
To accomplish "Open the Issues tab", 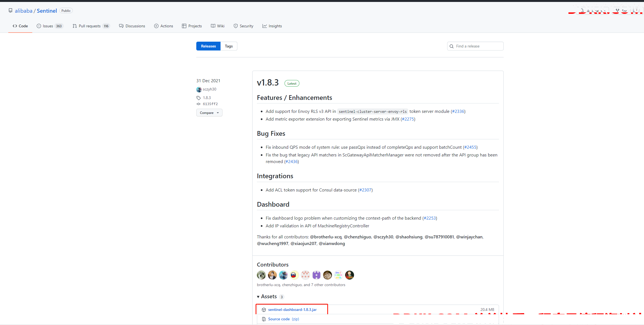I will pyautogui.click(x=50, y=26).
